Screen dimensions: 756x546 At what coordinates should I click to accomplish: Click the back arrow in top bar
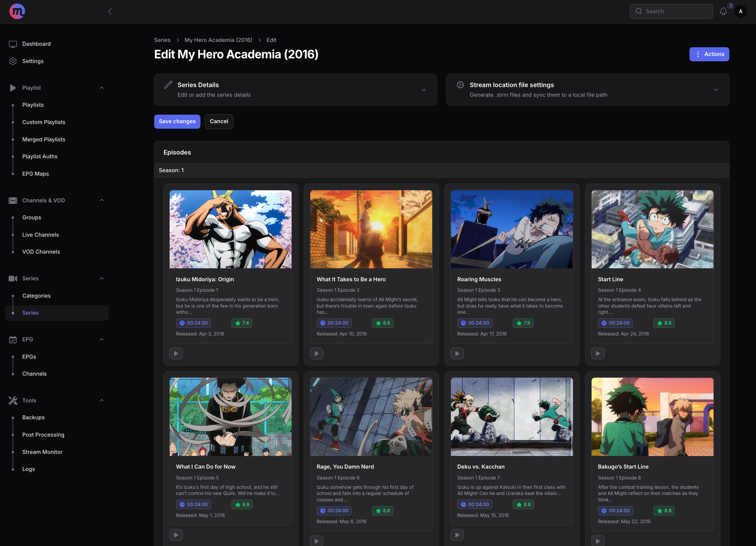(110, 11)
